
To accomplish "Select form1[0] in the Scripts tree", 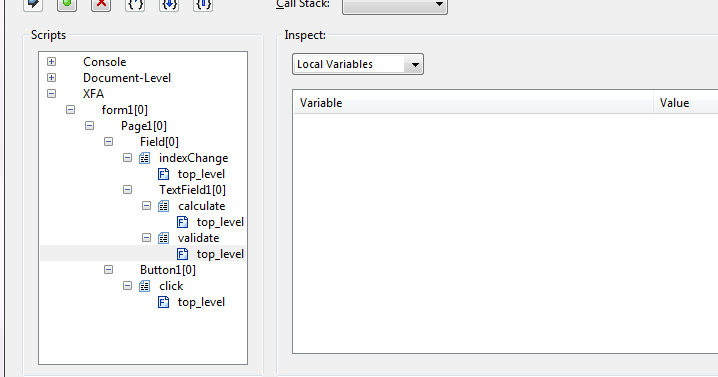I will coord(125,110).
